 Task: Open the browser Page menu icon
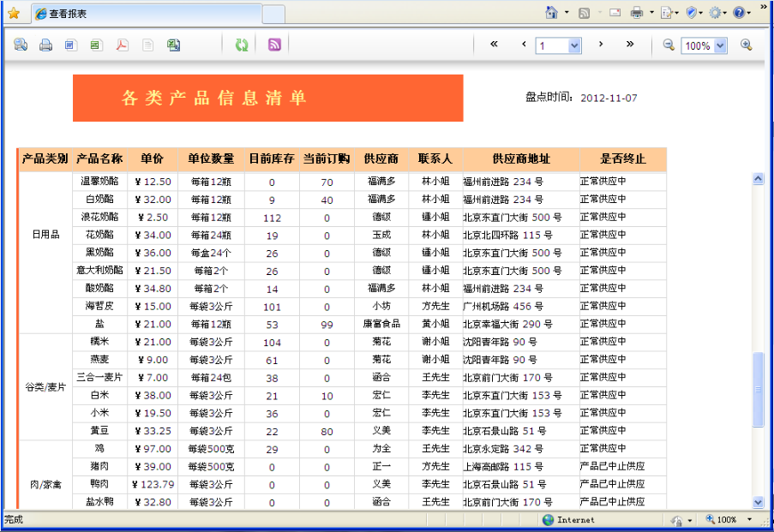coord(667,13)
